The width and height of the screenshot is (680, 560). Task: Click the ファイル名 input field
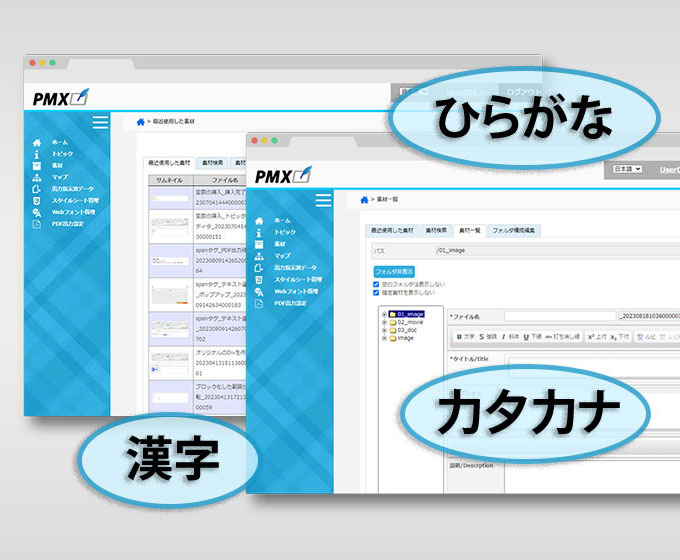point(560,315)
